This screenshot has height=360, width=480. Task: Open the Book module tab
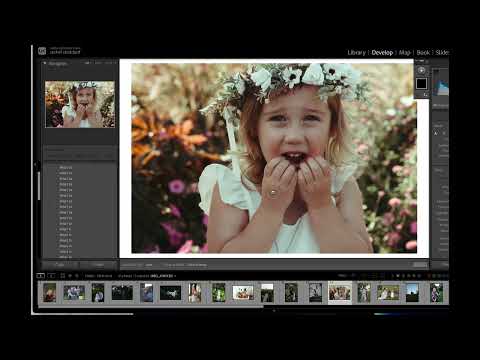tap(423, 53)
